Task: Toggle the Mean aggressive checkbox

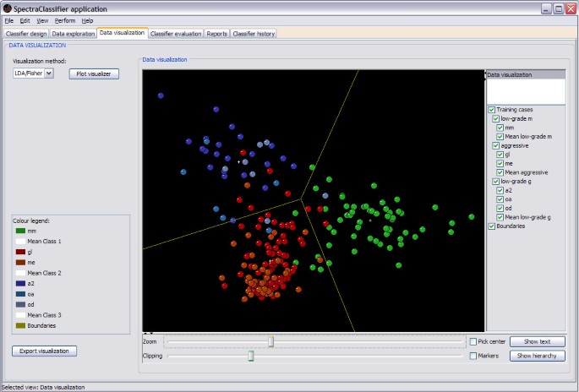Action: click(x=501, y=172)
